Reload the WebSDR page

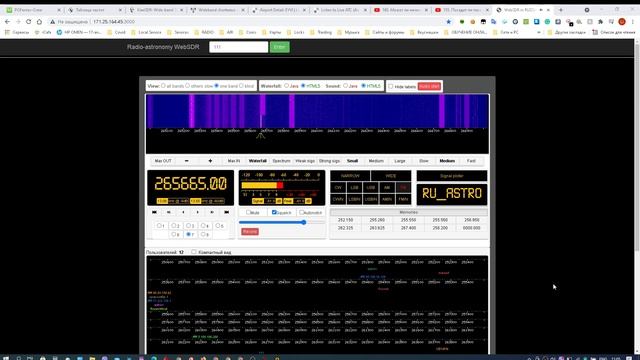coord(28,22)
